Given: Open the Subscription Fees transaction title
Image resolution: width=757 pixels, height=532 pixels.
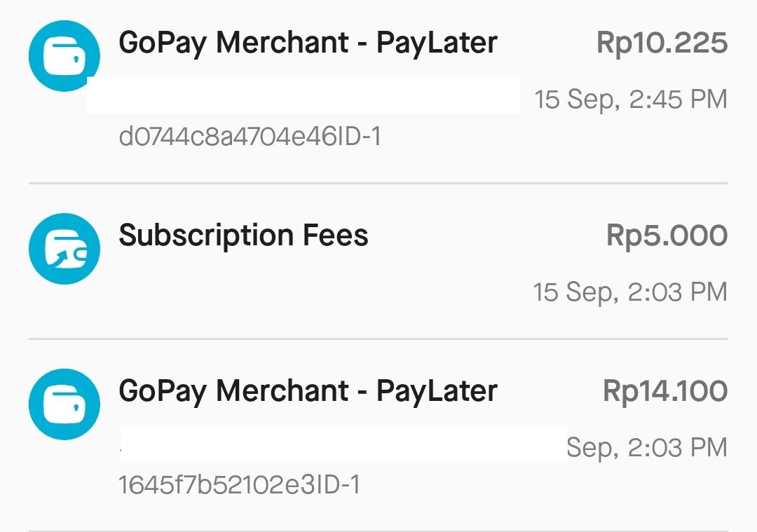Looking at the screenshot, I should (243, 236).
